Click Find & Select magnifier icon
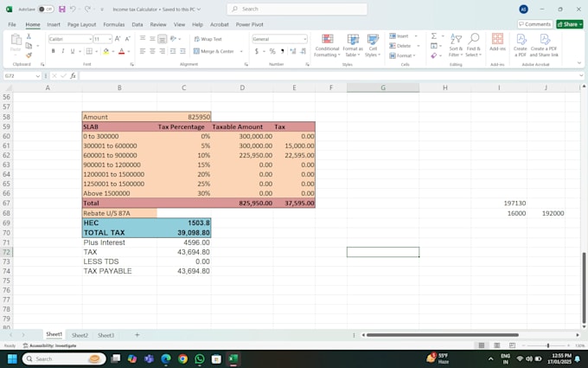The image size is (588, 368). click(x=474, y=45)
